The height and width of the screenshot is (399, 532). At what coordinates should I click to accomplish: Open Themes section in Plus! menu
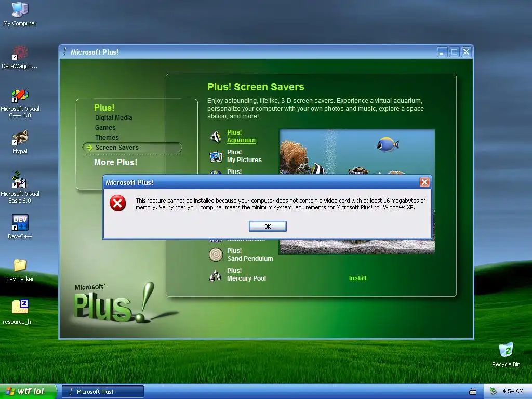point(107,137)
